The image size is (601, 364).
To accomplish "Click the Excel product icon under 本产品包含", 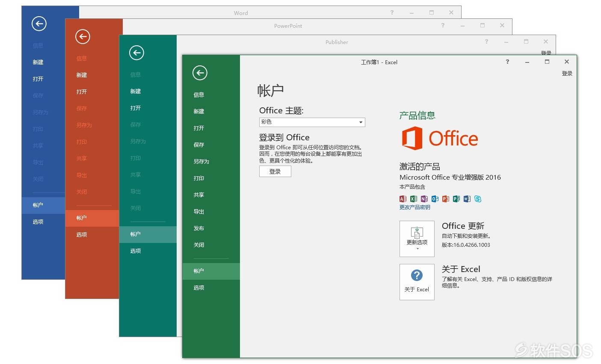I will click(x=414, y=199).
